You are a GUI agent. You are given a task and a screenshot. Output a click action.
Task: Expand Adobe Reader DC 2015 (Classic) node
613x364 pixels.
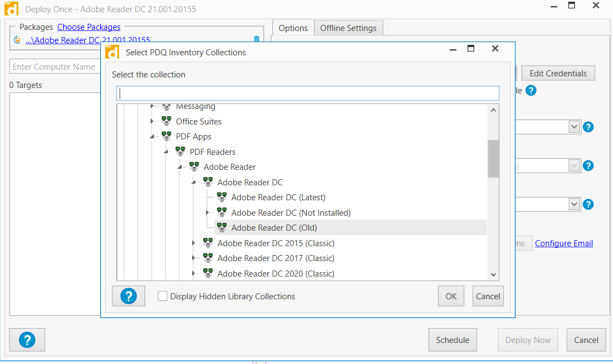[x=193, y=243]
